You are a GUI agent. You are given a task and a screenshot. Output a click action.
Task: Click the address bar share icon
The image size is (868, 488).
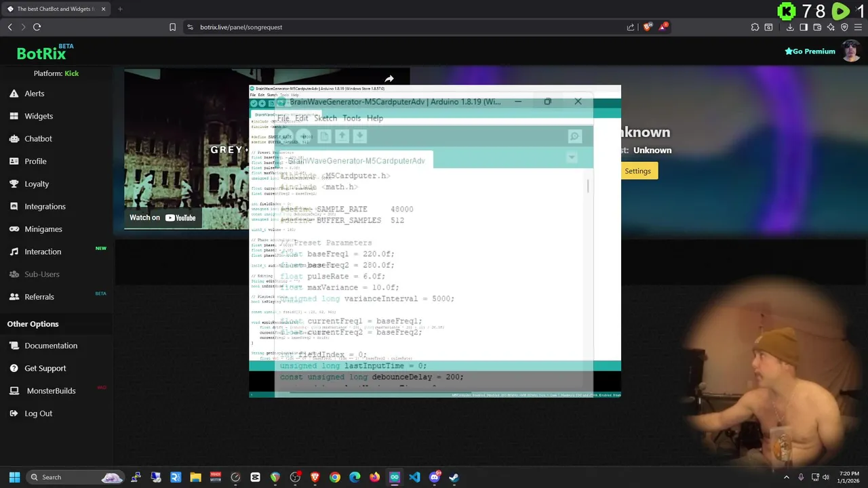631,27
